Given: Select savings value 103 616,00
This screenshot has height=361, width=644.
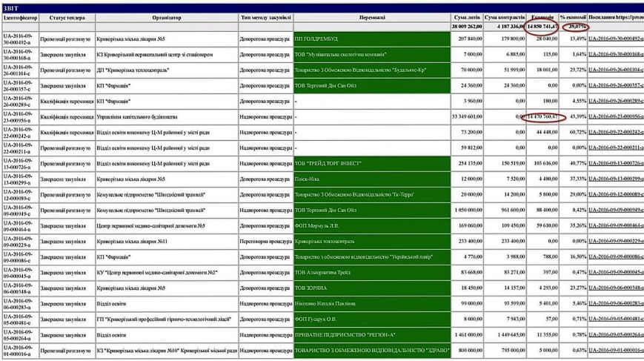Looking at the screenshot, I should 546,164.
